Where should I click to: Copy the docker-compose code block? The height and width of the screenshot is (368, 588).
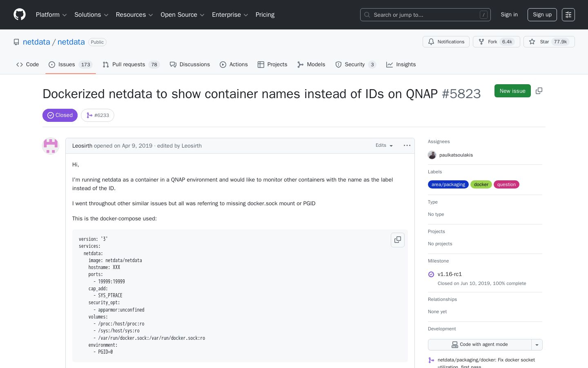tap(398, 240)
